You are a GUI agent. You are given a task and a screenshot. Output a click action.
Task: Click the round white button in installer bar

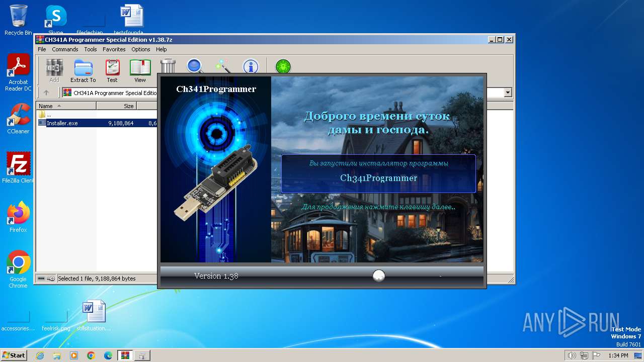(x=379, y=276)
